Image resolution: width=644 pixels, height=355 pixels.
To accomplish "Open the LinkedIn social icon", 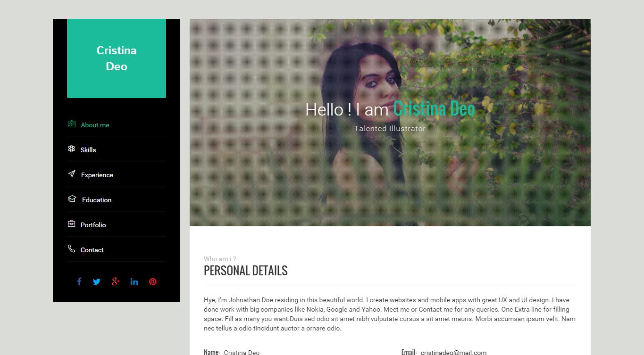I will coord(134,282).
